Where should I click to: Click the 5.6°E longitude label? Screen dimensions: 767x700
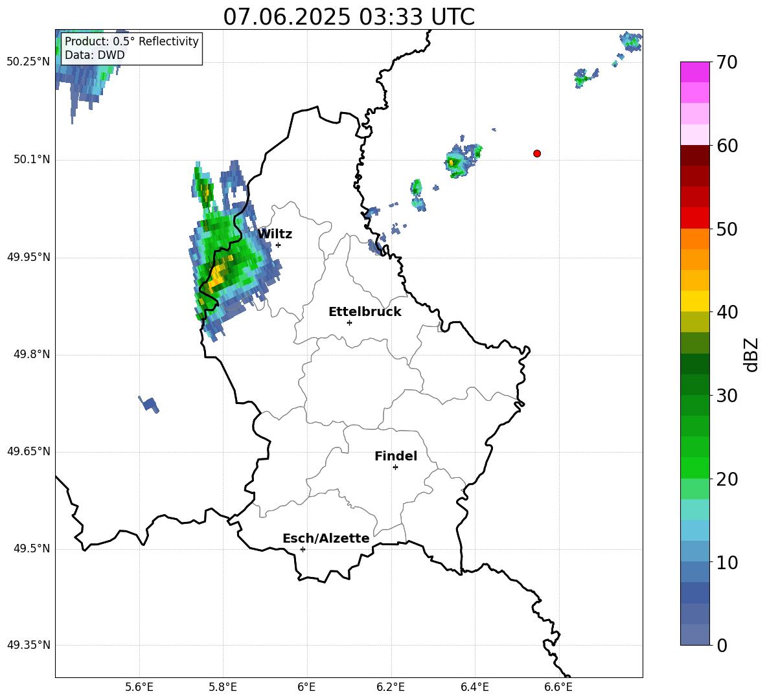(139, 687)
